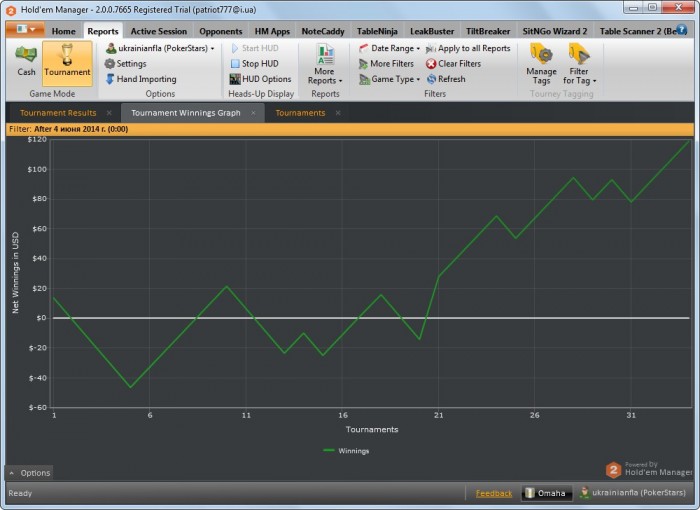Open the Opponents tab

point(221,31)
